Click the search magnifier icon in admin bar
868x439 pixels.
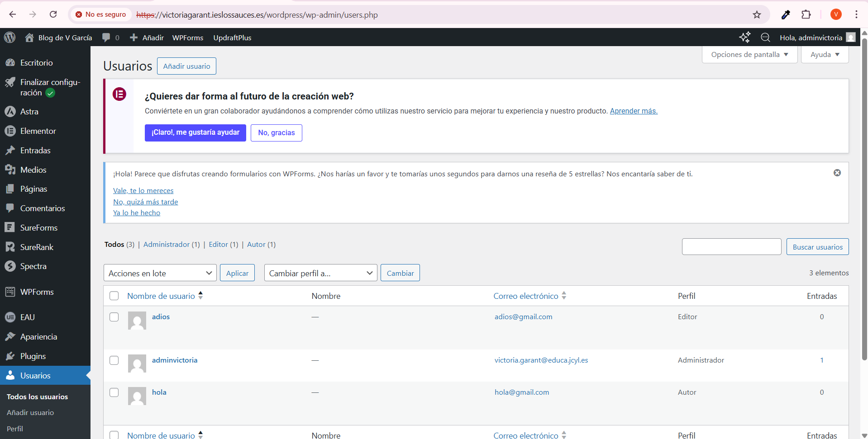[x=765, y=38]
